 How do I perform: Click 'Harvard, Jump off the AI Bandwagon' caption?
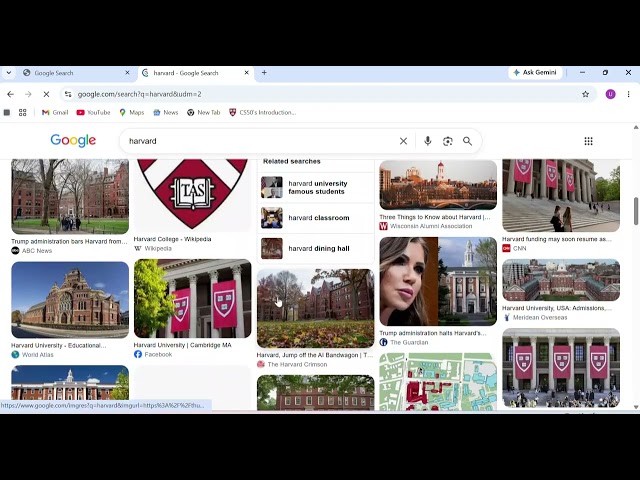pos(315,355)
